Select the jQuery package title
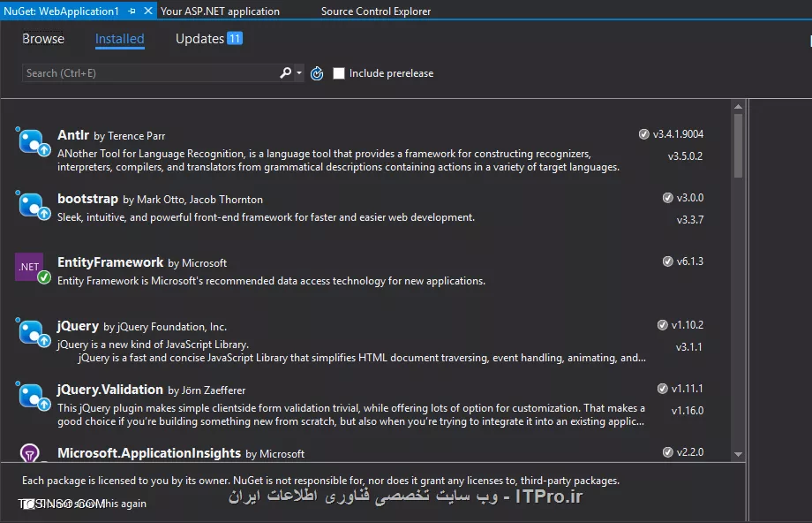The image size is (812, 523). click(x=78, y=326)
